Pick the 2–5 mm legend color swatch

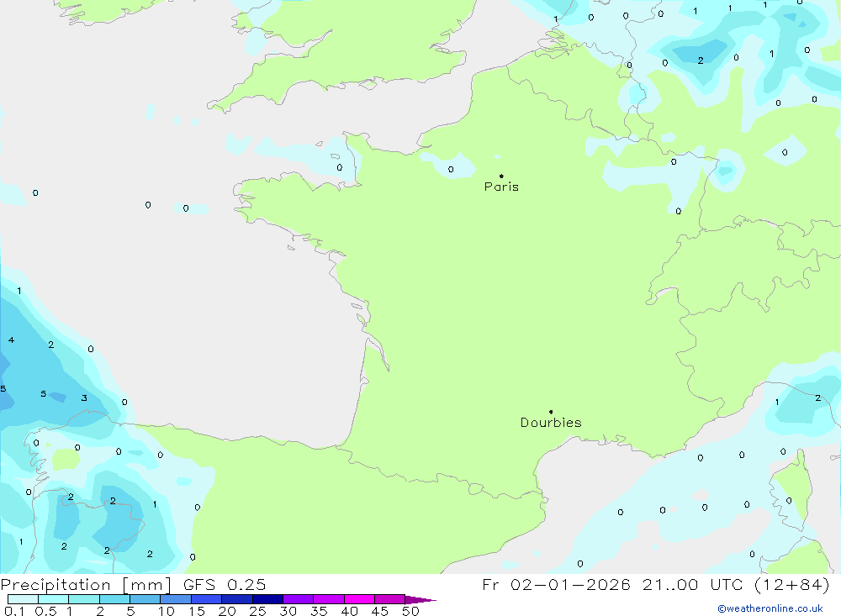[114, 599]
